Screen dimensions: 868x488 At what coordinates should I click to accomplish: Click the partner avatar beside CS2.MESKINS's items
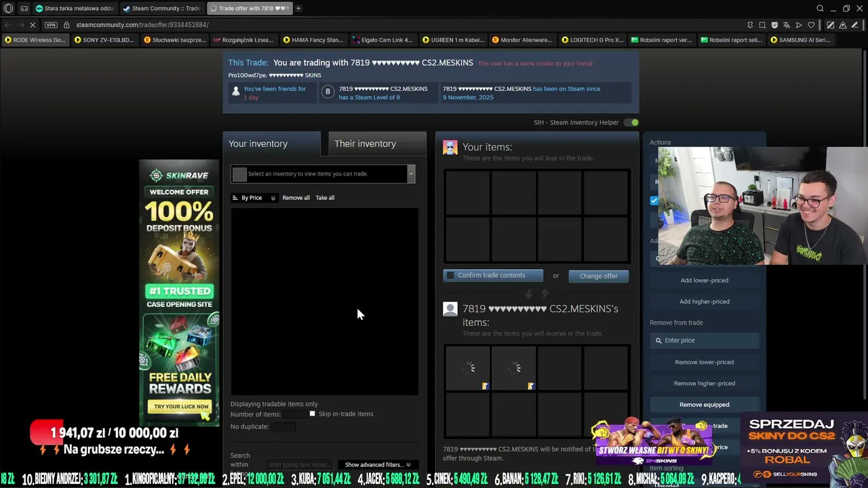tap(450, 309)
